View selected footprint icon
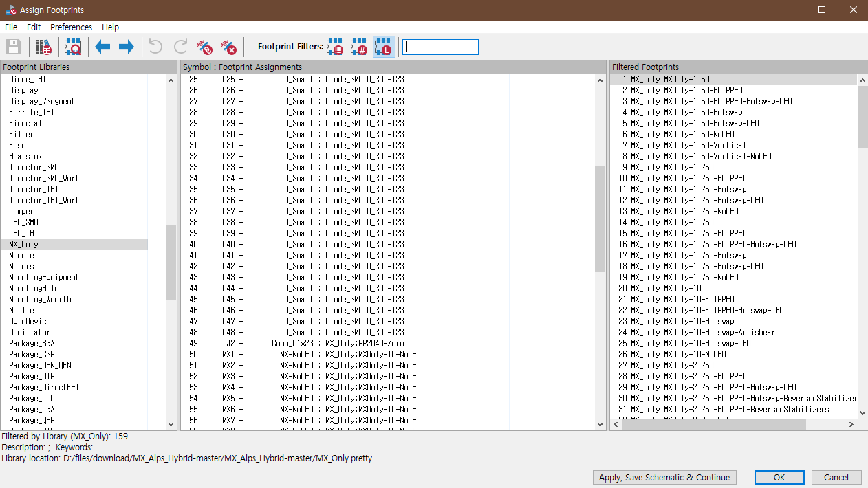The width and height of the screenshot is (868, 488). 73,47
